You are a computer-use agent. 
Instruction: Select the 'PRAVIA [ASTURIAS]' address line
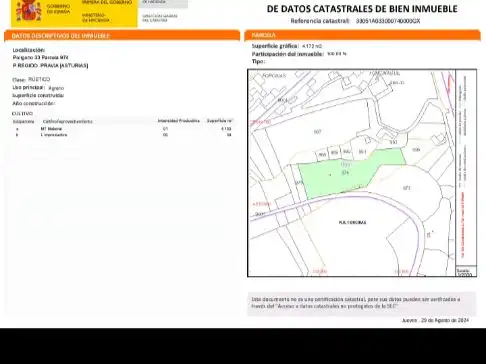coord(50,65)
